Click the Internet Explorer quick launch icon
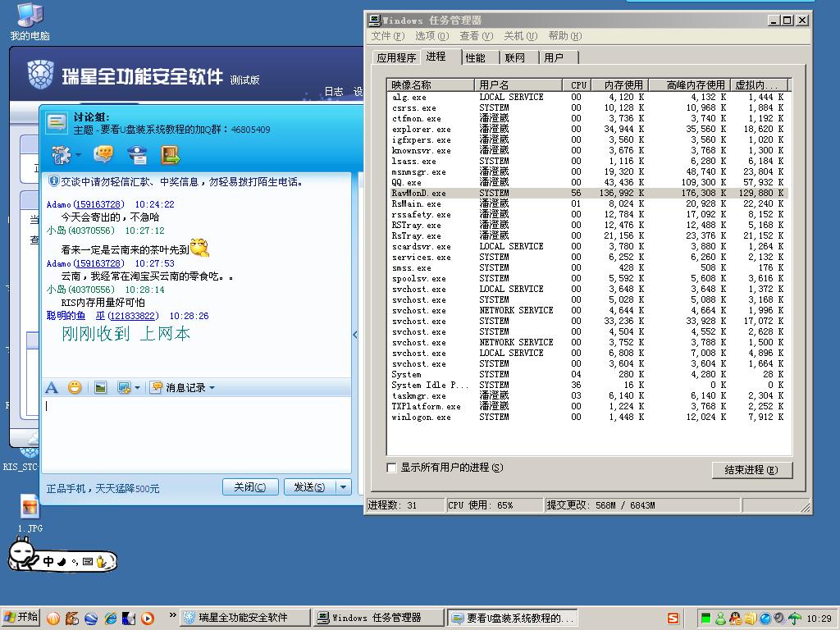Screen dimensions: 840x630 pyautogui.click(x=111, y=619)
